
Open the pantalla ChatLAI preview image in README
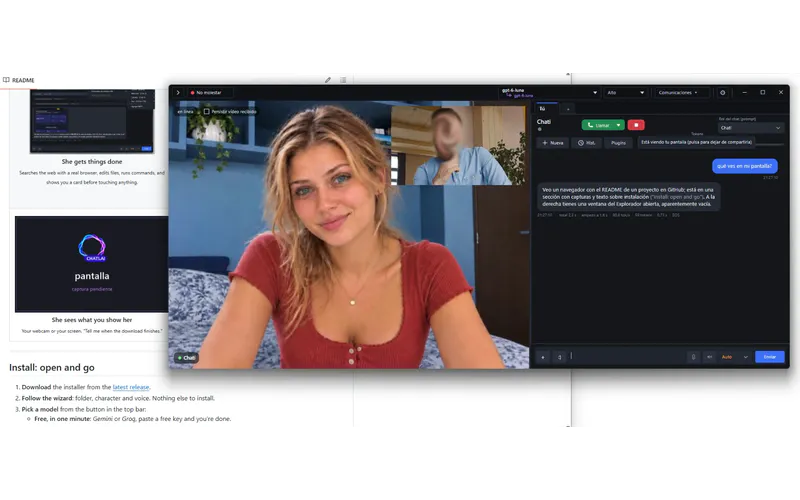click(92, 264)
